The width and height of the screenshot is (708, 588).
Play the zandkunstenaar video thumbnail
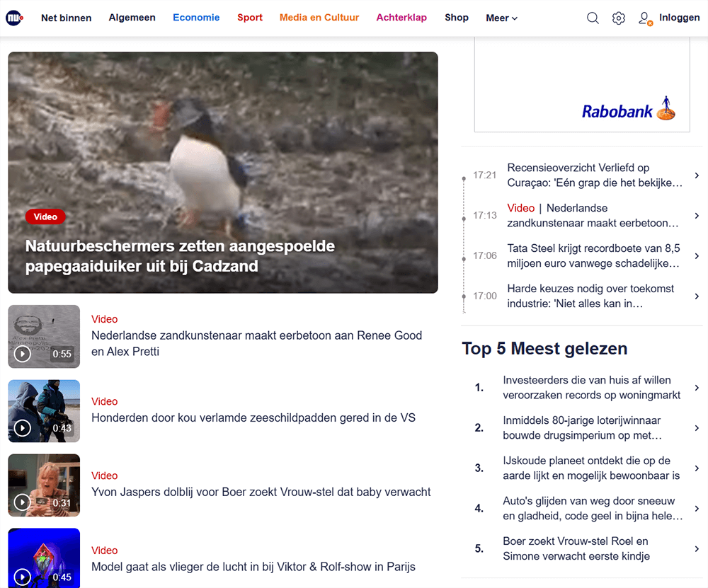click(x=44, y=337)
